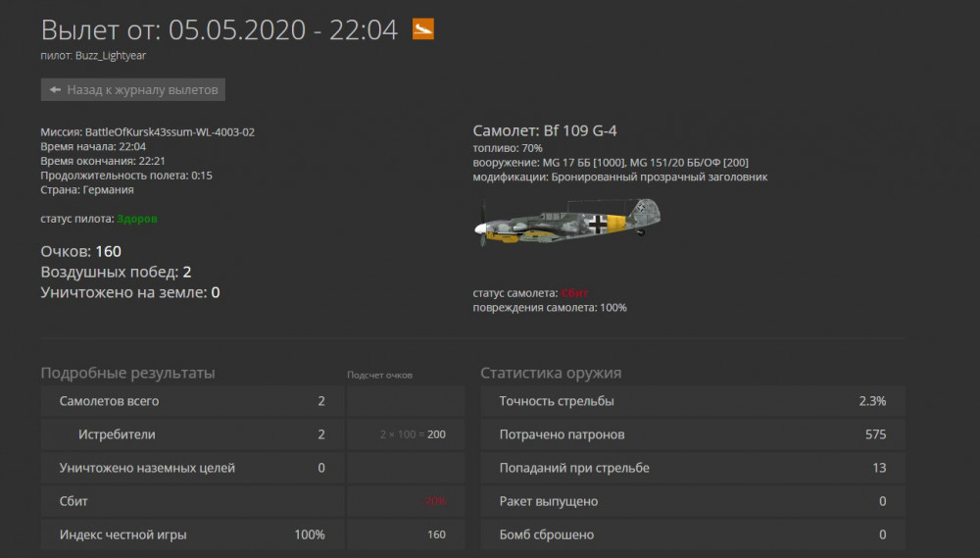Select the "Истребители" sub-row
Screen dimensions: 980x558
click(x=191, y=434)
